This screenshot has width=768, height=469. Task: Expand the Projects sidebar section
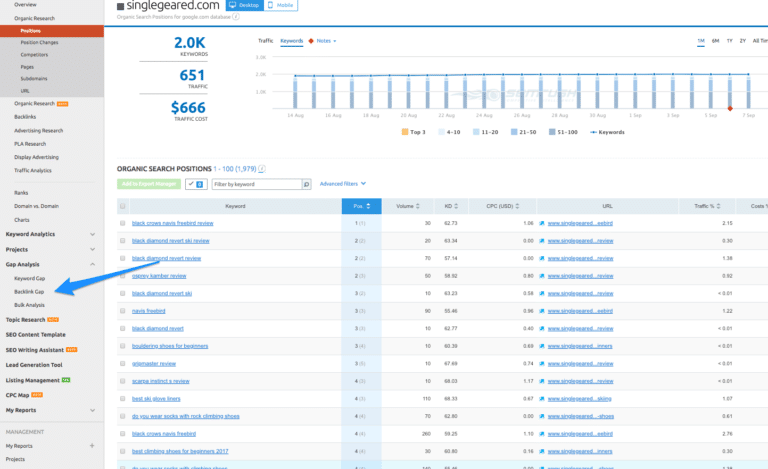[x=93, y=250]
